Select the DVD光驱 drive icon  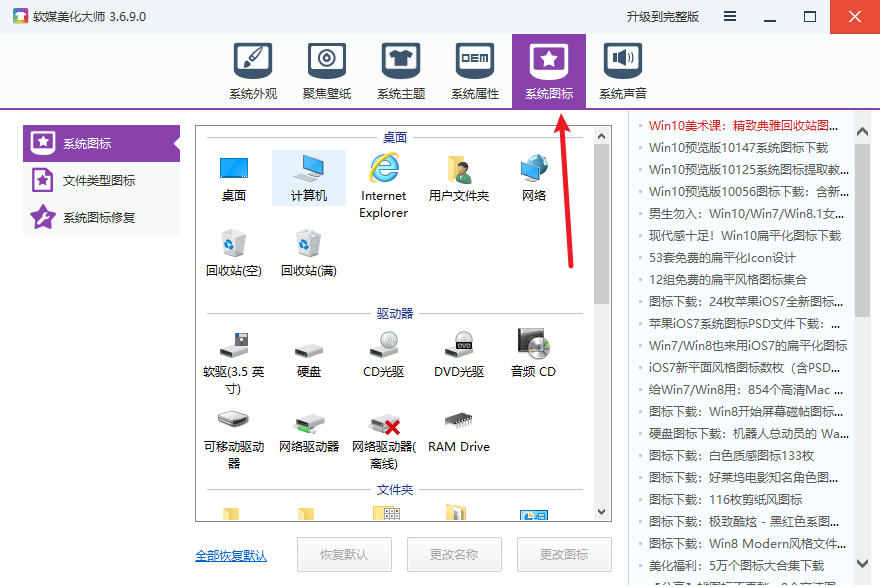pyautogui.click(x=459, y=353)
